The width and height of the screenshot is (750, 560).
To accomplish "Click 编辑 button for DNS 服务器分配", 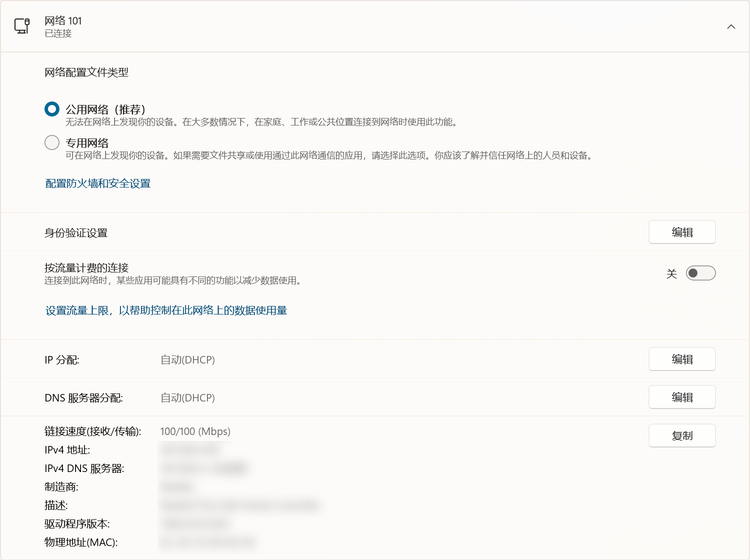I will (682, 397).
